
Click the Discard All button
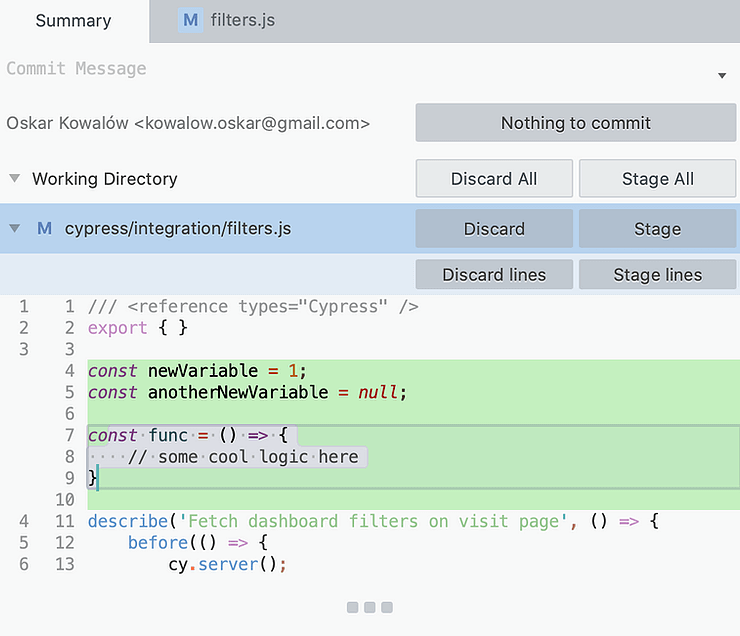tap(494, 179)
